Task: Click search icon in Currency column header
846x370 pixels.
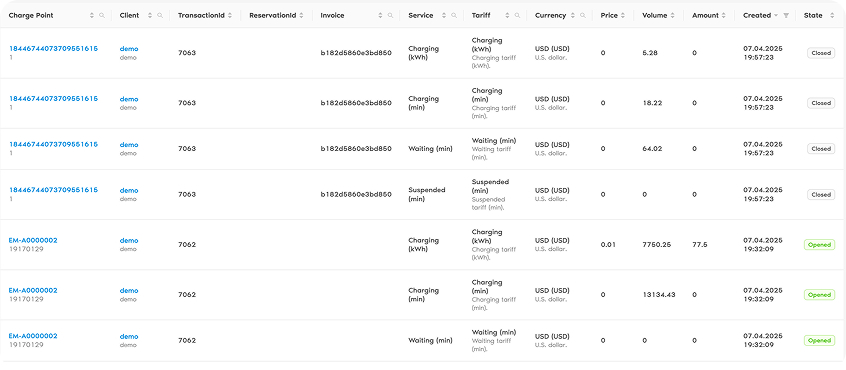Action: [583, 16]
